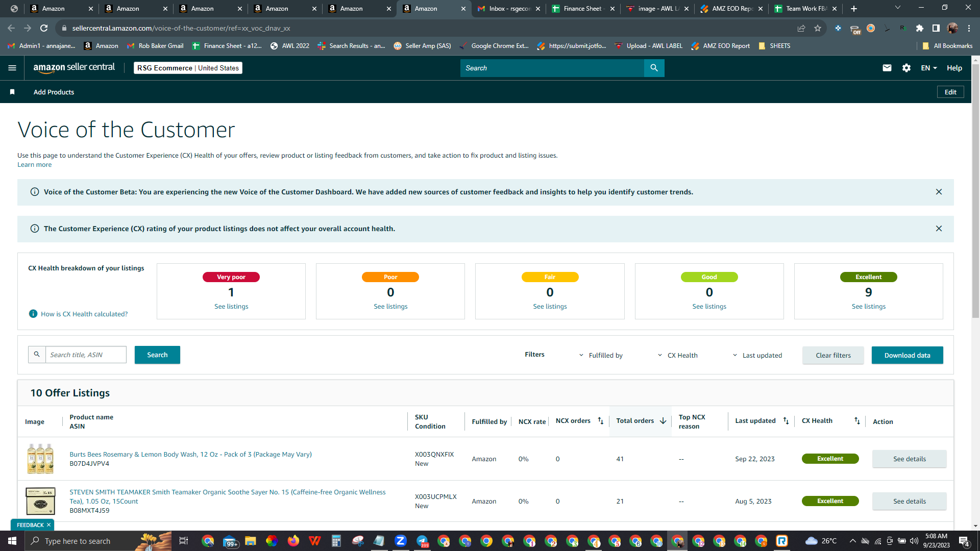Click the bookmark flag icon beside Add Products
The height and width of the screenshot is (551, 980).
pos(12,92)
